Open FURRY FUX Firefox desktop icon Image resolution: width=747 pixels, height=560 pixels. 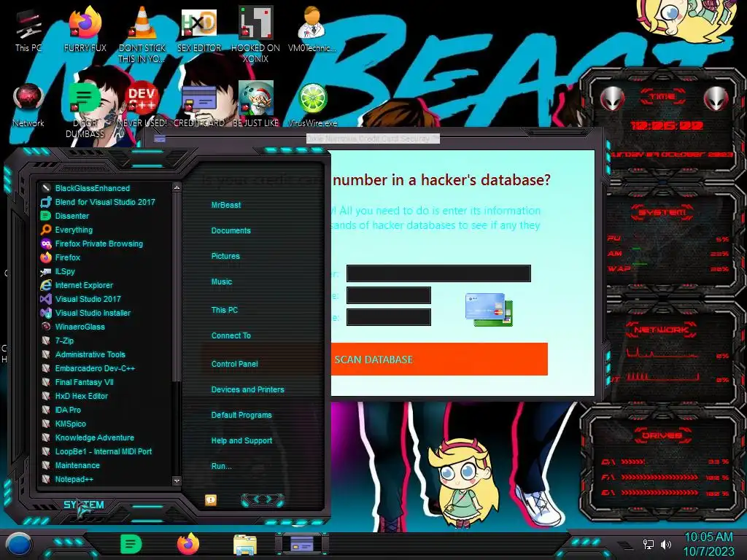(85, 29)
